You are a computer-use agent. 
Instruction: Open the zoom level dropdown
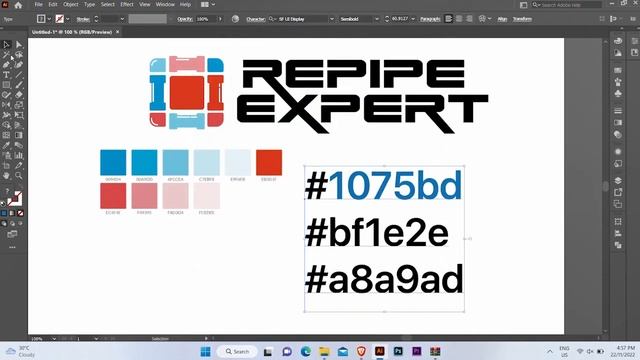(54, 338)
